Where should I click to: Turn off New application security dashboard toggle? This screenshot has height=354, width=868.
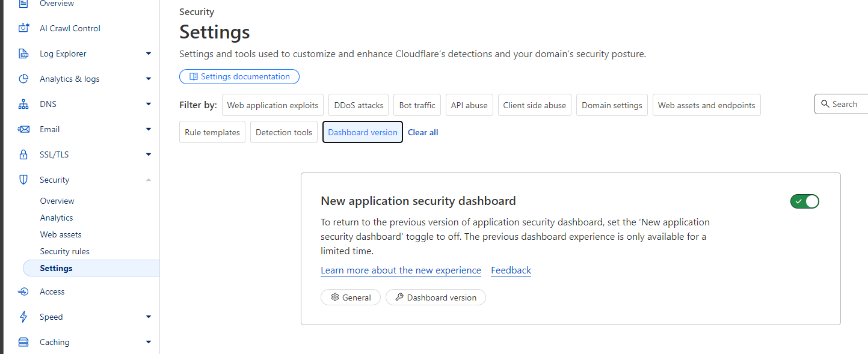click(x=804, y=201)
